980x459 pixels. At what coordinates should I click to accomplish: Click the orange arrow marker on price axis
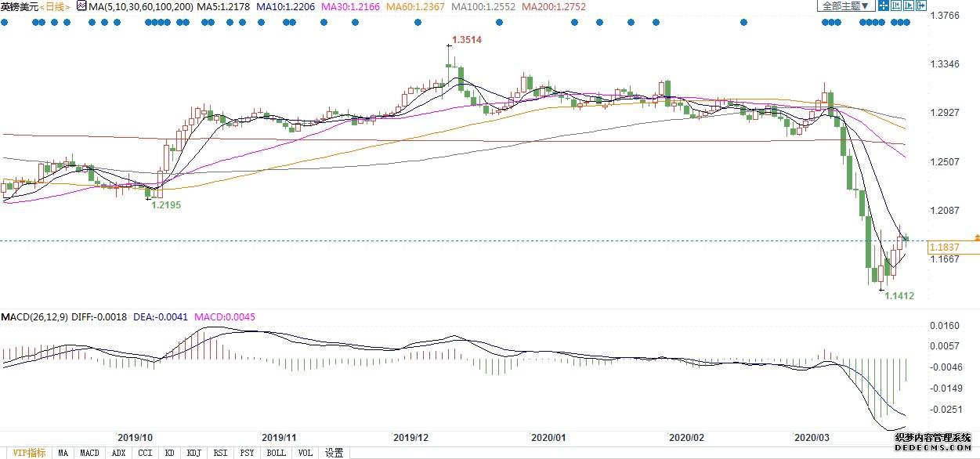pyautogui.click(x=976, y=237)
